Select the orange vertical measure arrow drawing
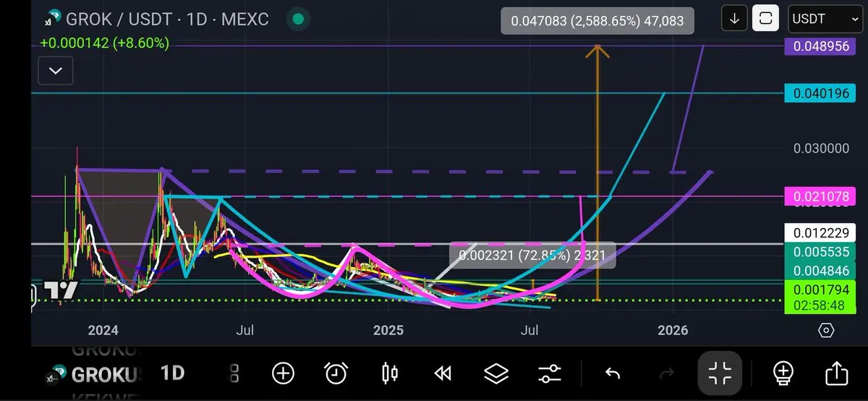Viewport: 868px width, 401px height. click(x=597, y=172)
